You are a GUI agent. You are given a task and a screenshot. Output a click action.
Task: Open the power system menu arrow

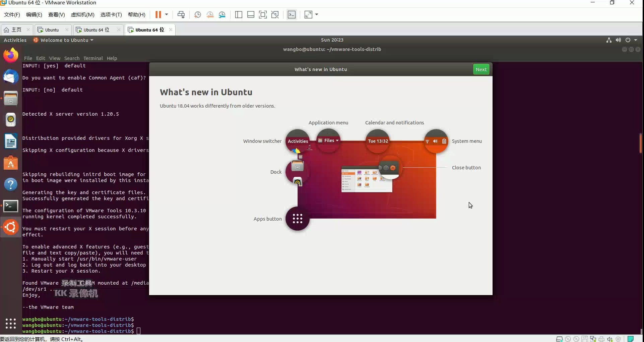[x=636, y=40]
